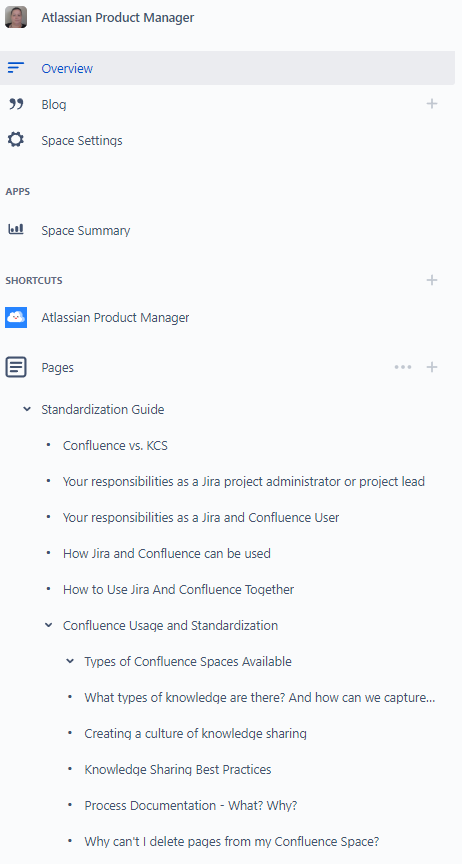Open How Jira and Confluence can be used
The height and width of the screenshot is (864, 462).
166,553
